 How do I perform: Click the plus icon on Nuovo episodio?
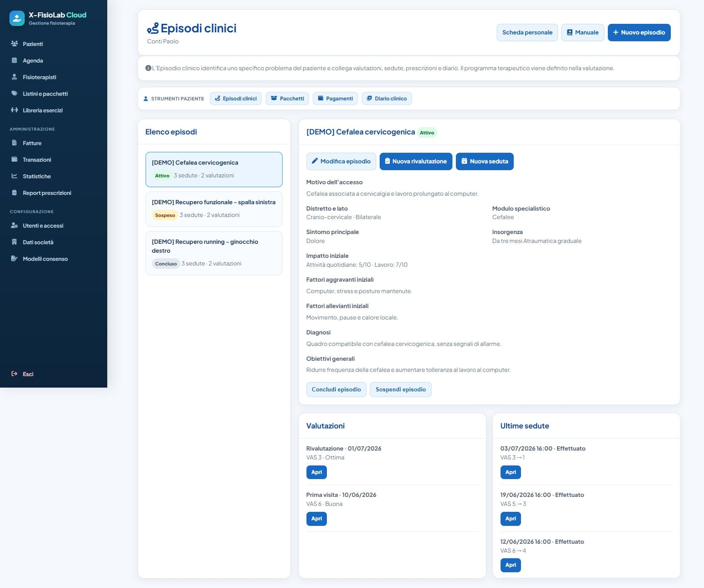(615, 32)
